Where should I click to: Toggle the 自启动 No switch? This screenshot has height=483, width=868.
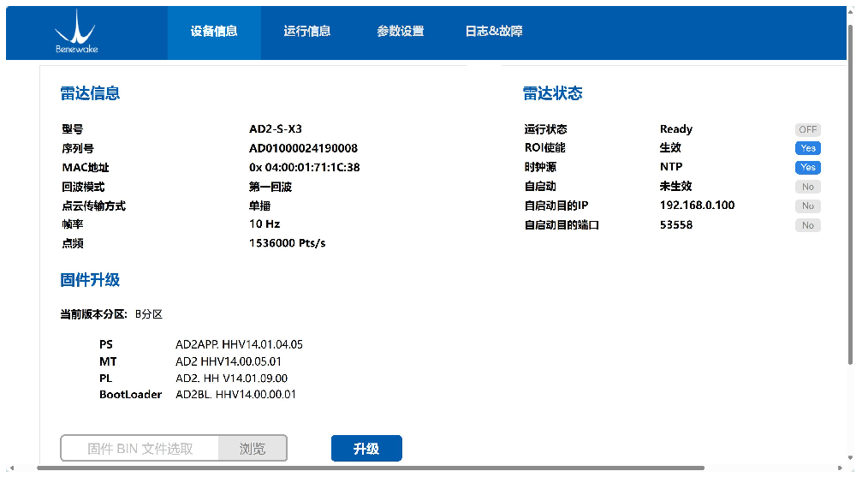[x=808, y=187]
